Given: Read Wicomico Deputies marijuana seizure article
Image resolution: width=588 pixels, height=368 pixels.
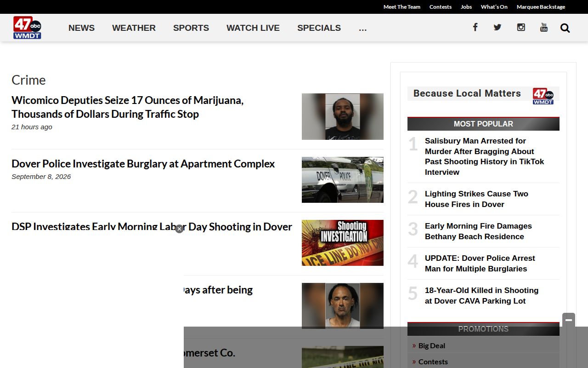Looking at the screenshot, I should pyautogui.click(x=127, y=107).
